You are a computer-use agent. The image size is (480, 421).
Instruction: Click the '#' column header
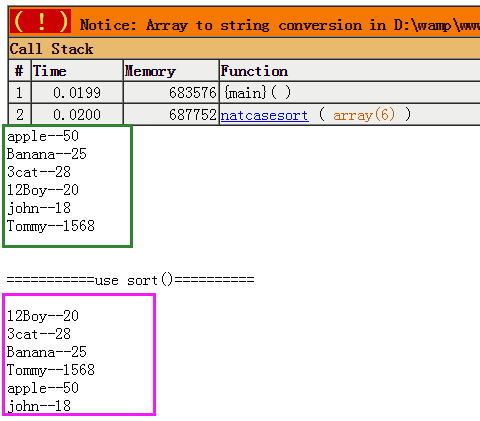pyautogui.click(x=20, y=71)
